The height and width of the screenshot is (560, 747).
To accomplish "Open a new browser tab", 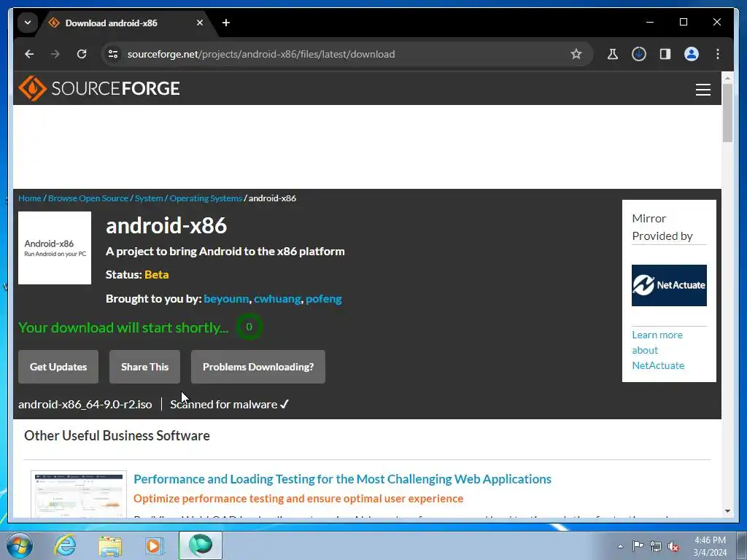I will pos(226,23).
